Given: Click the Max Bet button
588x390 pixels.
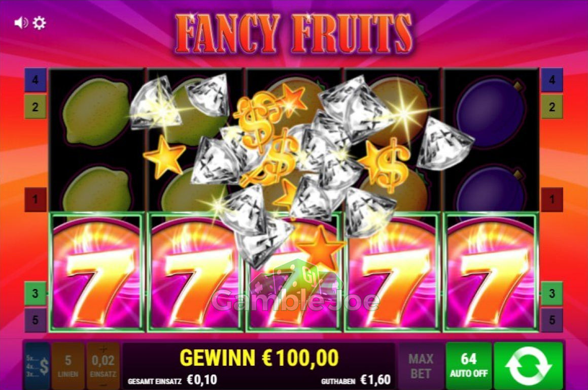Looking at the screenshot, I should pyautogui.click(x=421, y=366).
